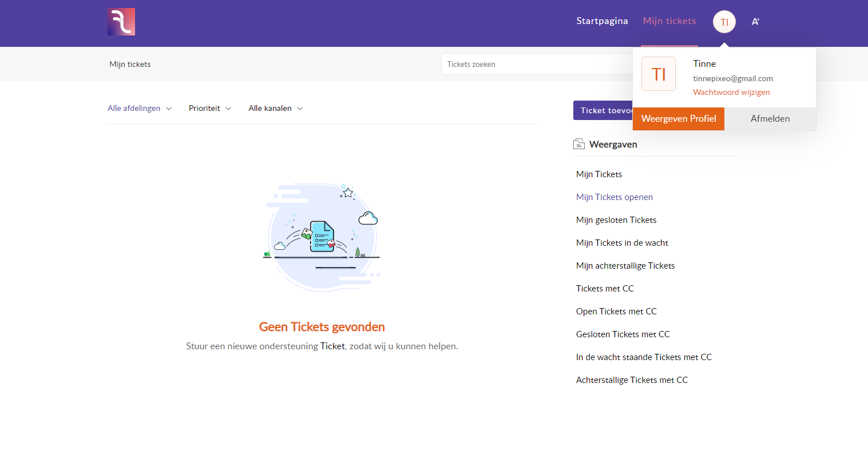Show Mijn achterstallige Tickets view

[625, 266]
